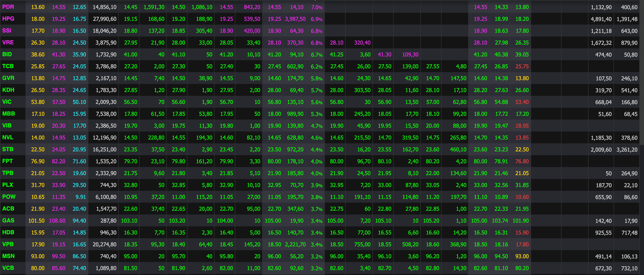644x275 pixels.
Task: Click ACB ask price 22.75
Action: [336, 209]
